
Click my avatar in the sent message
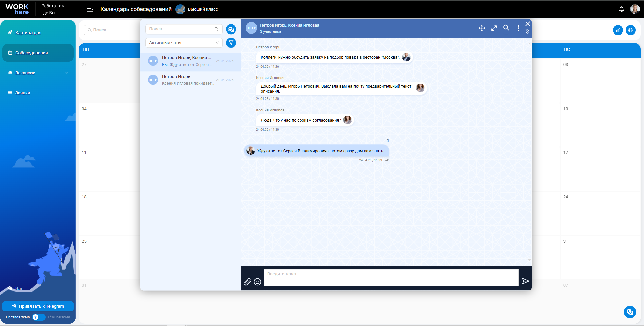point(251,151)
